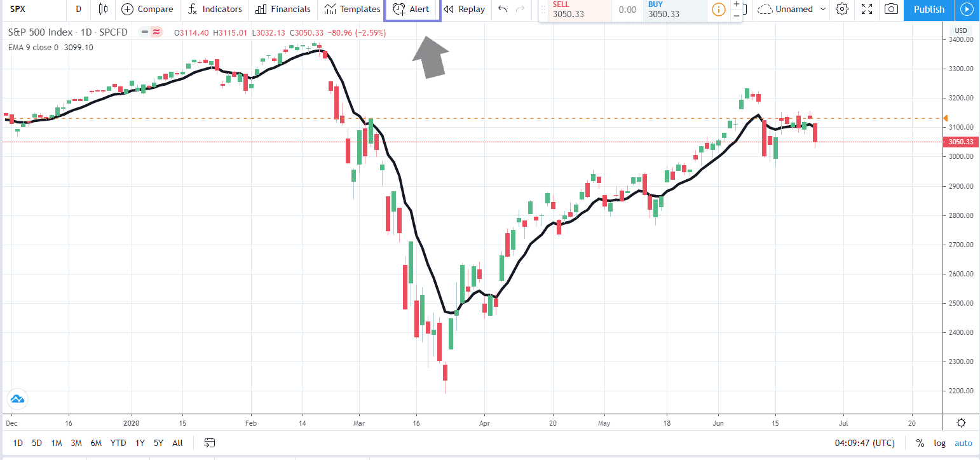Viewport: 980px width, 460px height.
Task: Select the YTD date range
Action: 118,443
